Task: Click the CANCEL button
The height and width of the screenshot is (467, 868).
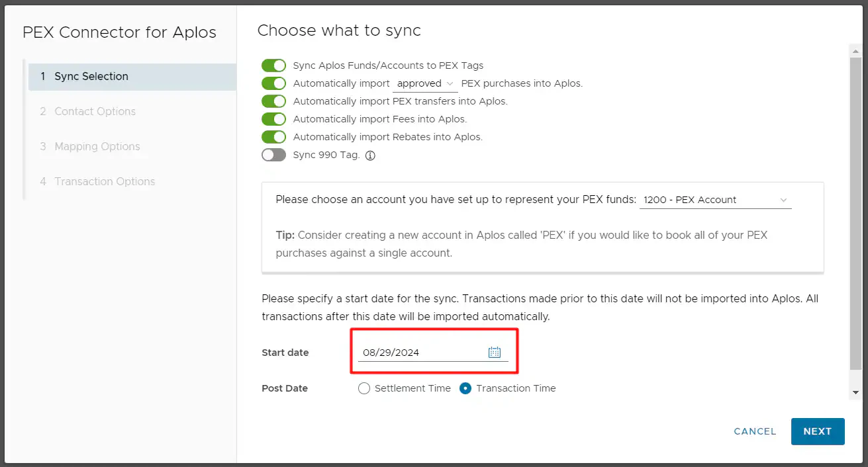Action: [755, 431]
